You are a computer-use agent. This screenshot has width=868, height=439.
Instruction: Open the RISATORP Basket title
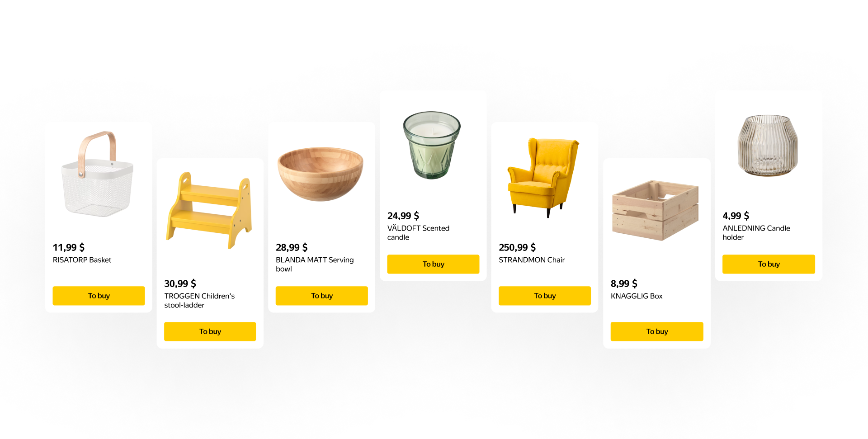[x=82, y=260]
